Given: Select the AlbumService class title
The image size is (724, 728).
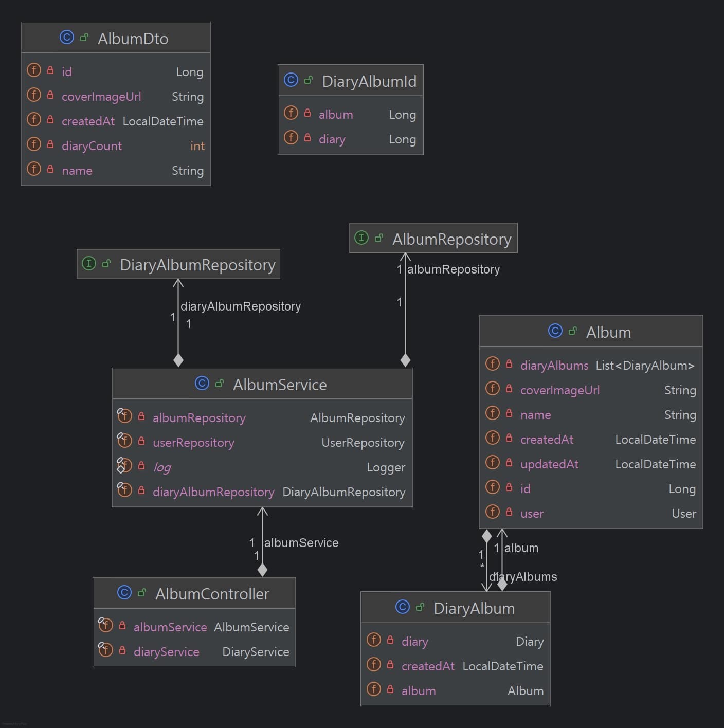Looking at the screenshot, I should (x=280, y=385).
